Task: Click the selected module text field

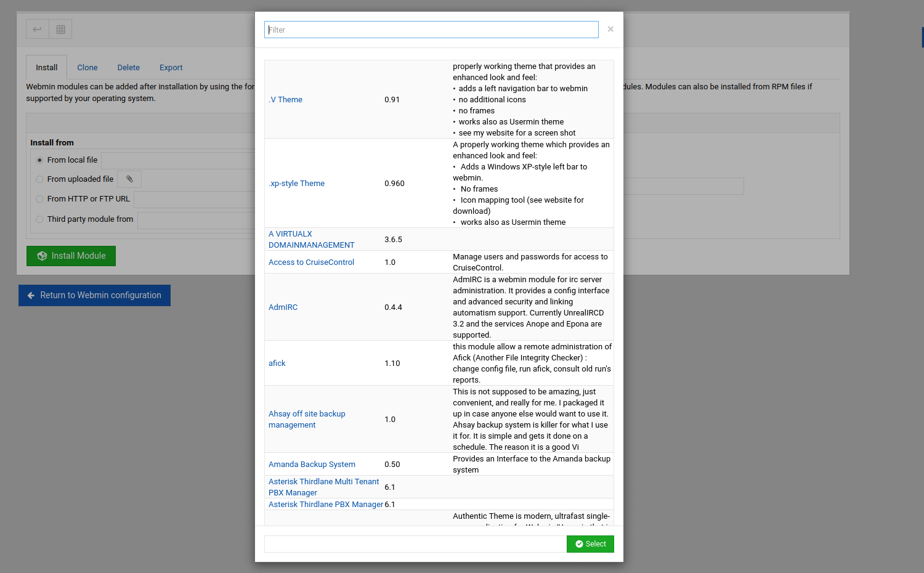Action: (x=415, y=544)
